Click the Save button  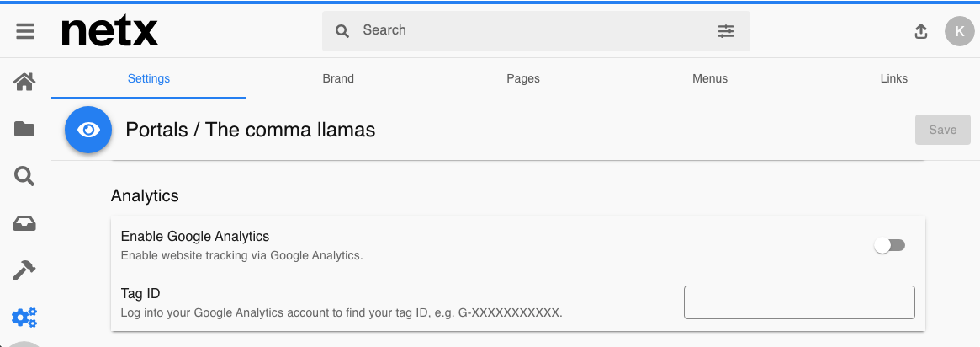pos(942,130)
